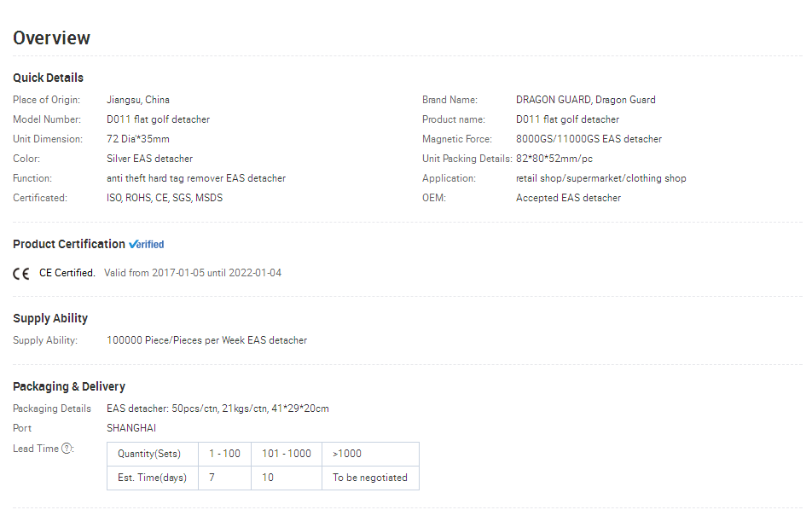Click the Packaging & Delivery heading
The image size is (812, 510).
(69, 387)
